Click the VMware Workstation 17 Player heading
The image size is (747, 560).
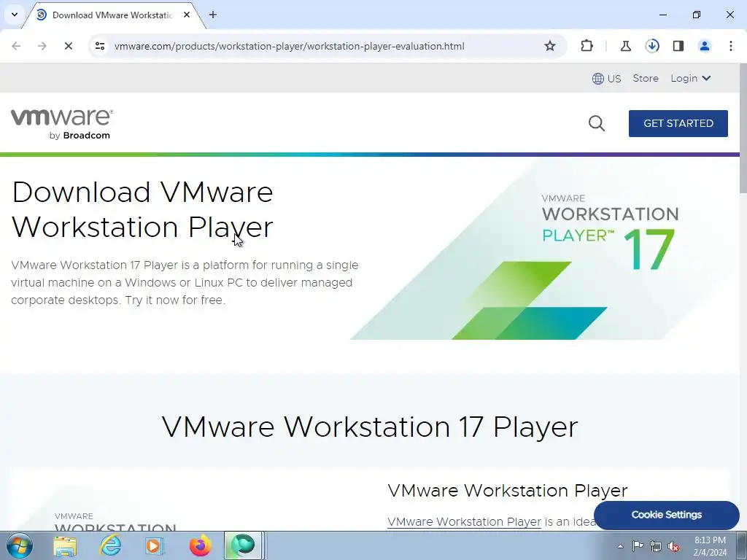[x=370, y=427]
